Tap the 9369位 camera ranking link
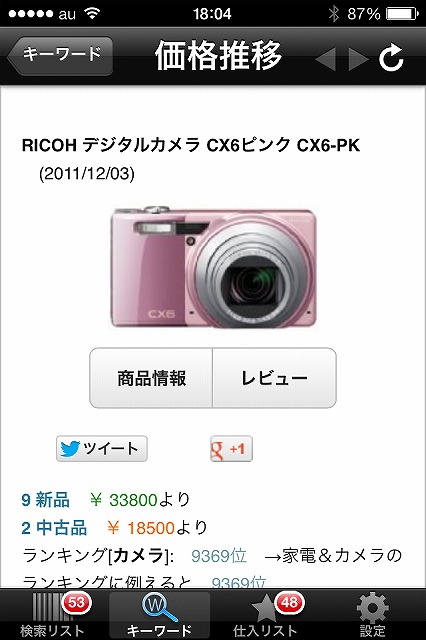Image resolution: width=426 pixels, height=640 pixels. (x=219, y=556)
